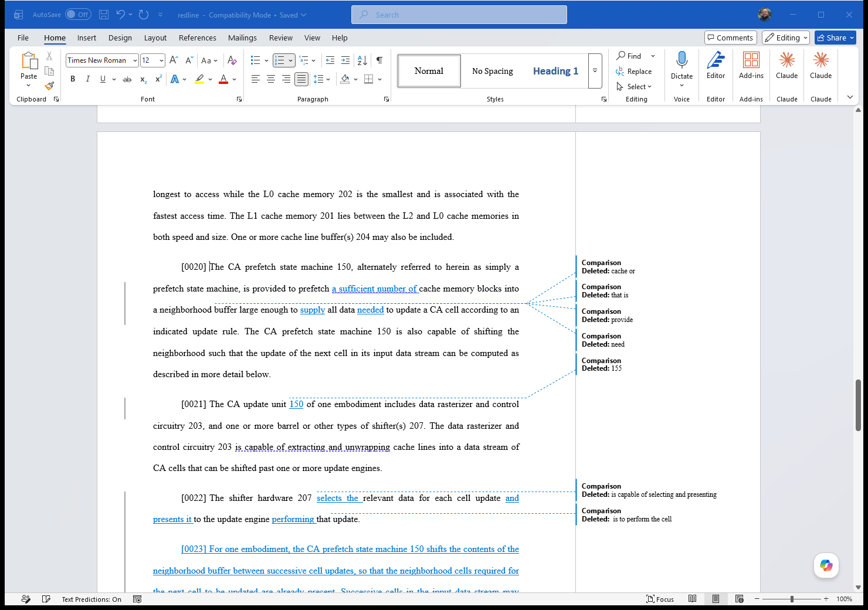Screen dimensions: 868x610
Task: Click Replace in Editing group
Action: tap(634, 72)
